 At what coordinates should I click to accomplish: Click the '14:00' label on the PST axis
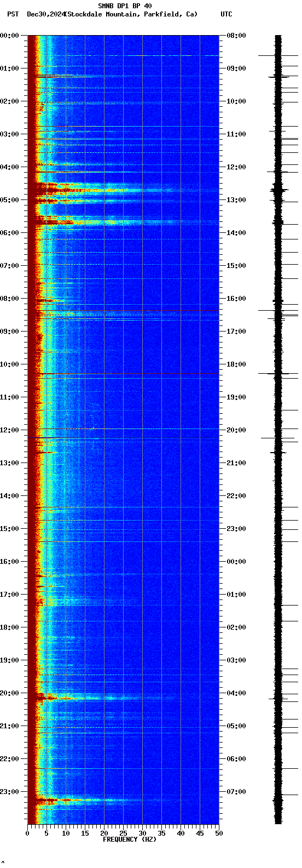[9, 496]
